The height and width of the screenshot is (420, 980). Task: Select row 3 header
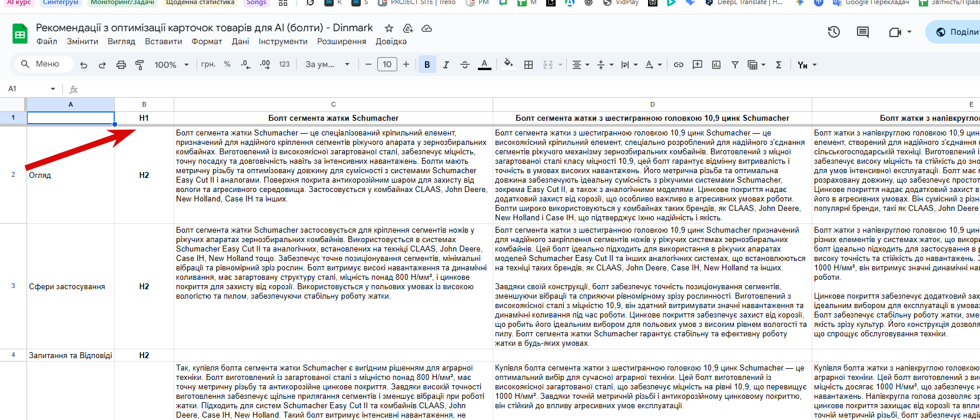[x=13, y=286]
